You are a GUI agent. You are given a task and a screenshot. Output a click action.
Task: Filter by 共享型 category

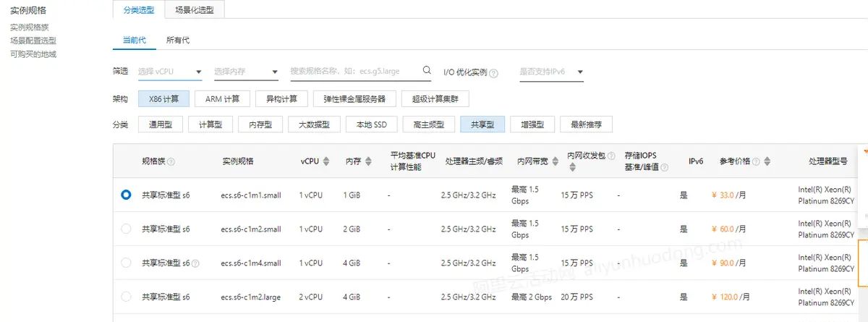pyautogui.click(x=482, y=124)
